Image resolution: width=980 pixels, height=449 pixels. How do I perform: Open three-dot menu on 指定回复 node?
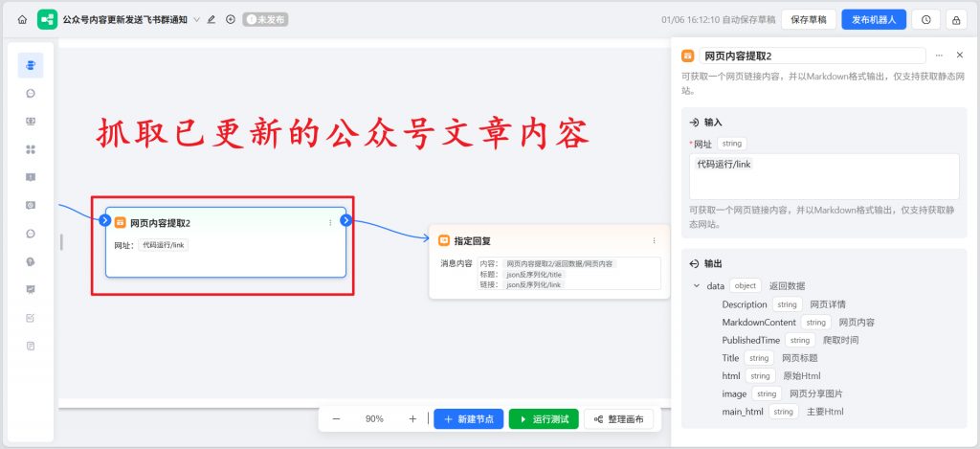(x=654, y=240)
